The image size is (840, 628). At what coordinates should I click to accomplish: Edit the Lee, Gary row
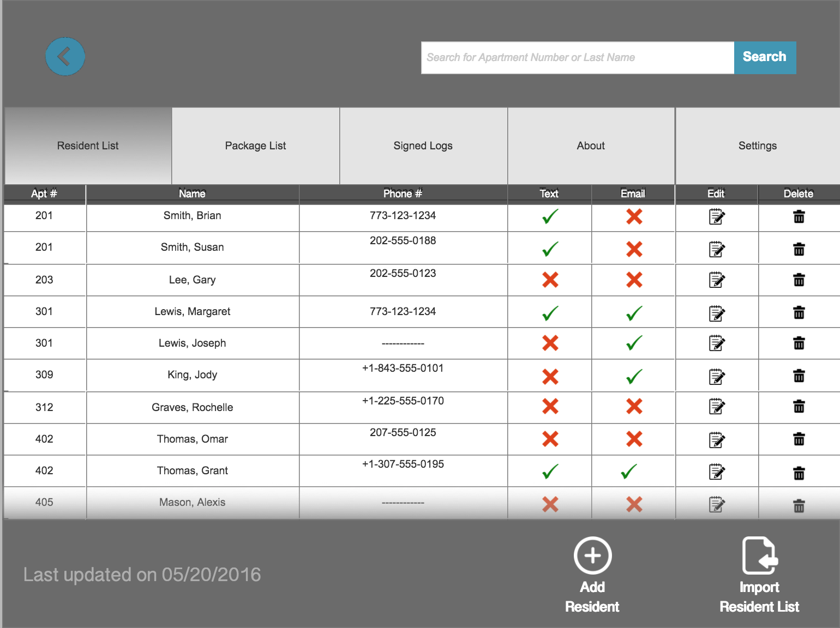(x=717, y=280)
